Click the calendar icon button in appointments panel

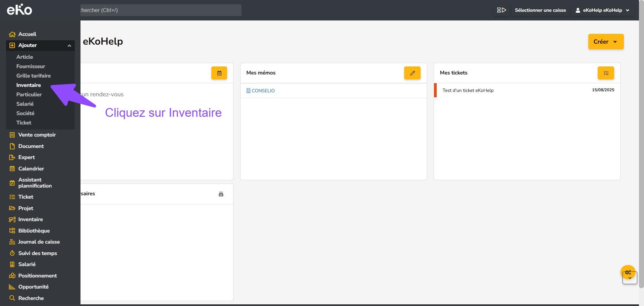[x=219, y=73]
